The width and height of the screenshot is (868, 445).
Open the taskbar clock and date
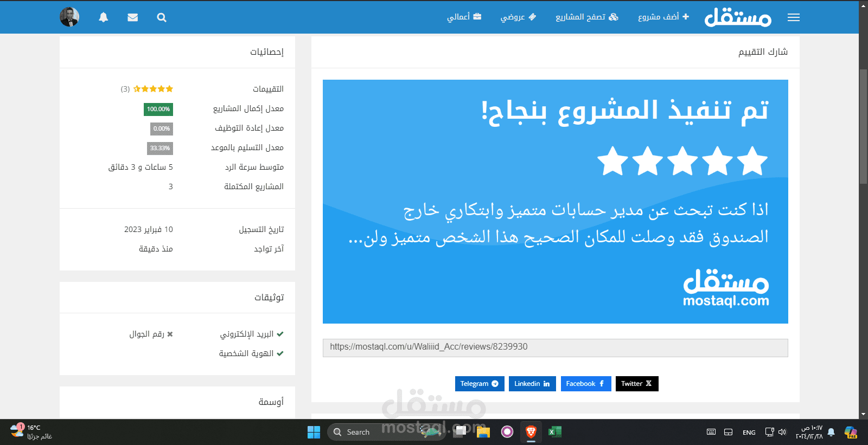tap(809, 432)
